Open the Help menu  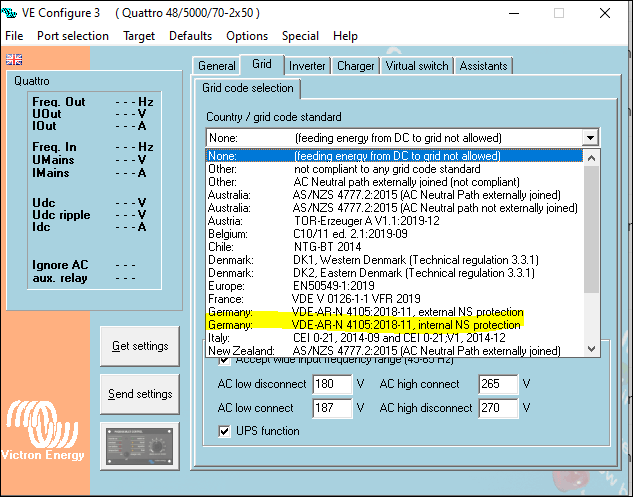(x=345, y=36)
